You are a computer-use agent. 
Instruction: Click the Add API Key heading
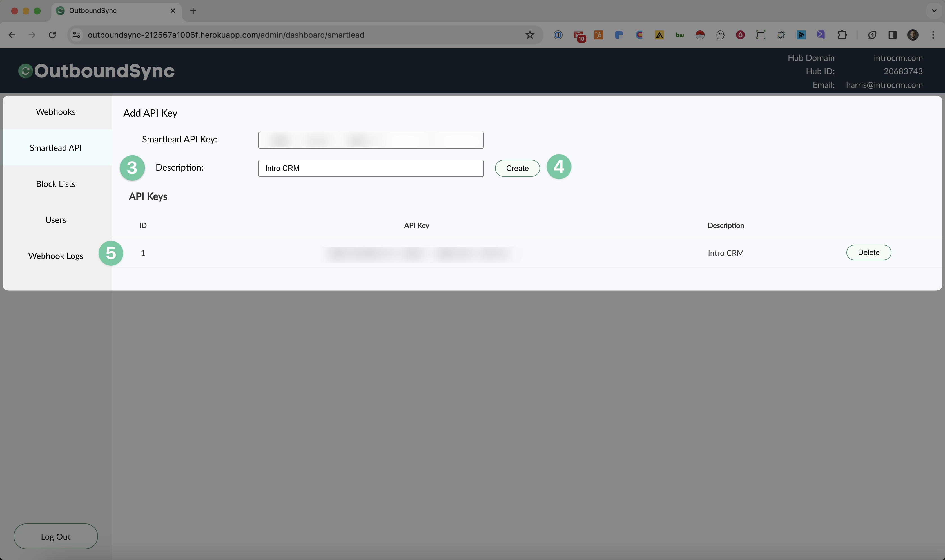[x=150, y=113]
